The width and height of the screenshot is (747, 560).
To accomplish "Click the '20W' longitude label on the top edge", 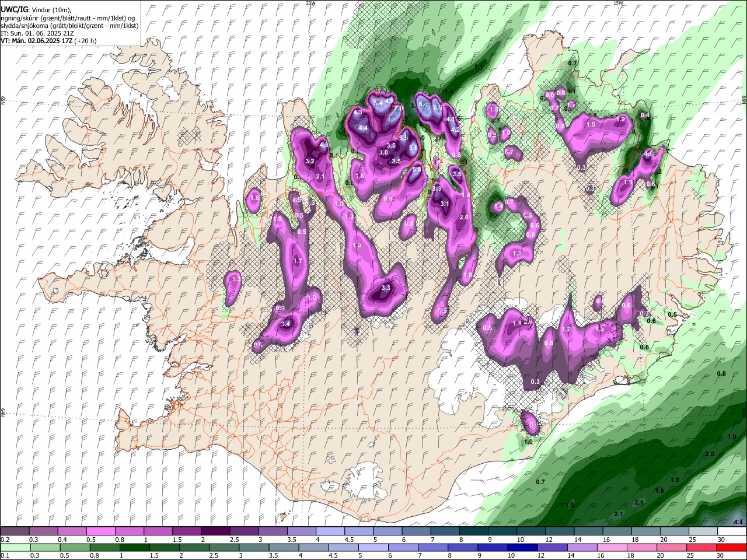I will pyautogui.click(x=311, y=3).
